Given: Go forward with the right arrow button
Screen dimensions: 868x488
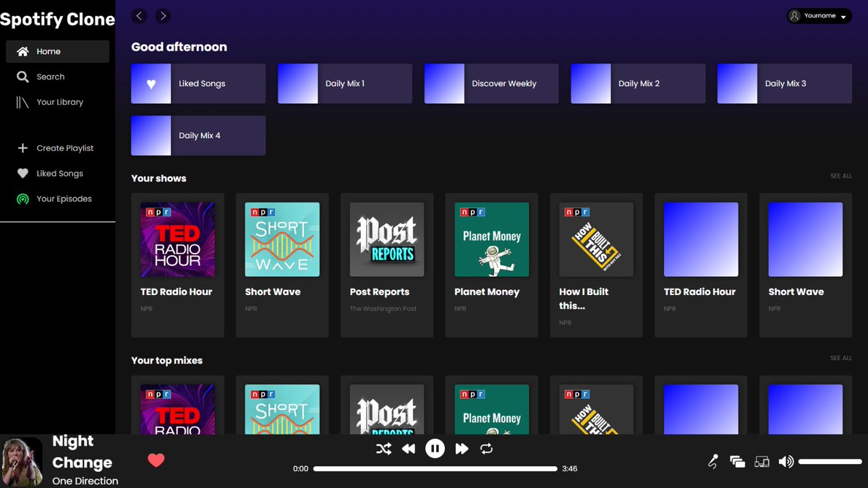Looking at the screenshot, I should click(163, 15).
